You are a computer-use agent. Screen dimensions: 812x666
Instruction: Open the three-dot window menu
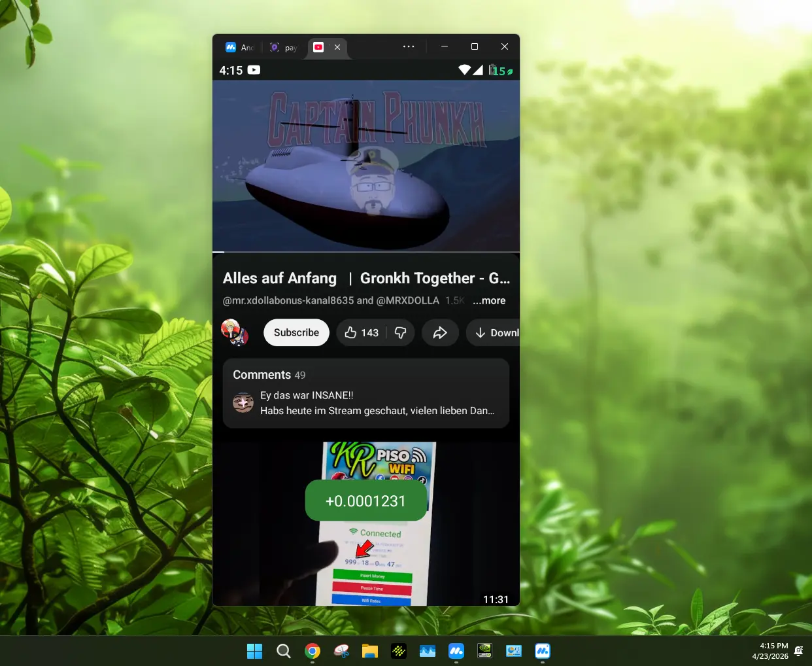(x=409, y=46)
